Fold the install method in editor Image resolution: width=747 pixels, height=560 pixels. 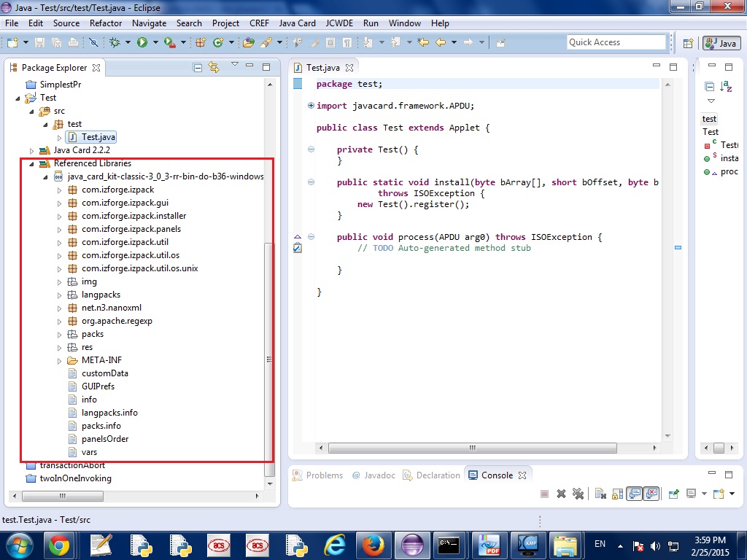311,182
